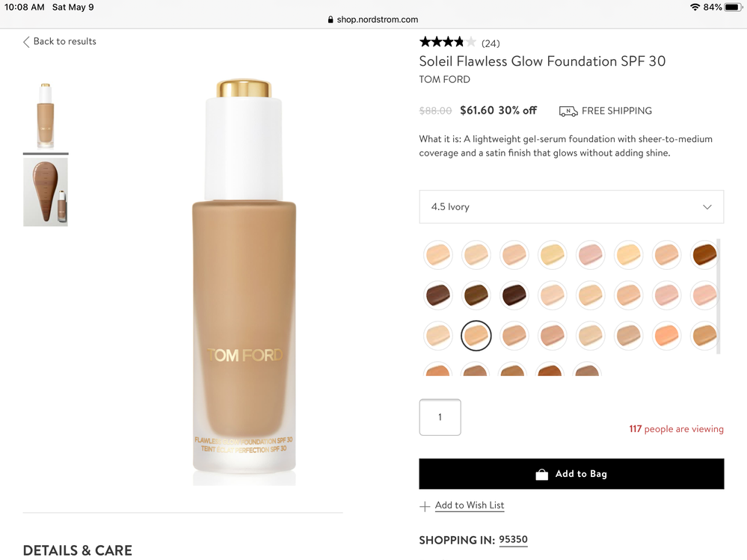Choose the bright orange shade swatch
Screen dimensions: 747x560
(x=665, y=336)
